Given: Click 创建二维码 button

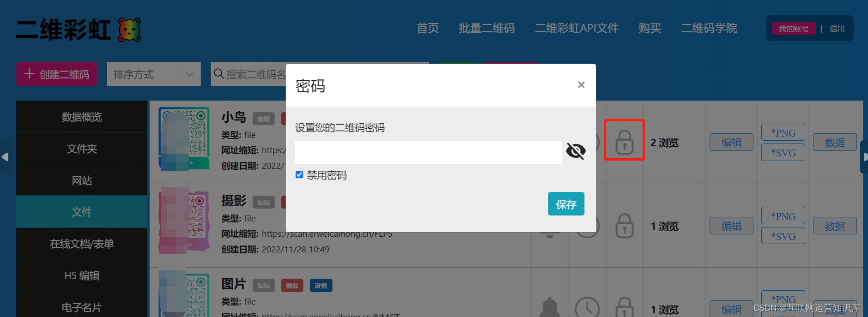Looking at the screenshot, I should click(x=57, y=74).
